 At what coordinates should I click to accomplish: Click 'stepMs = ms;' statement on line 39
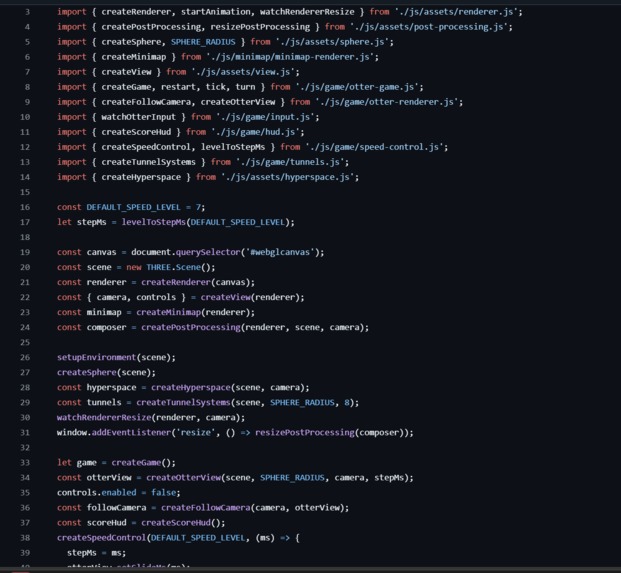97,553
